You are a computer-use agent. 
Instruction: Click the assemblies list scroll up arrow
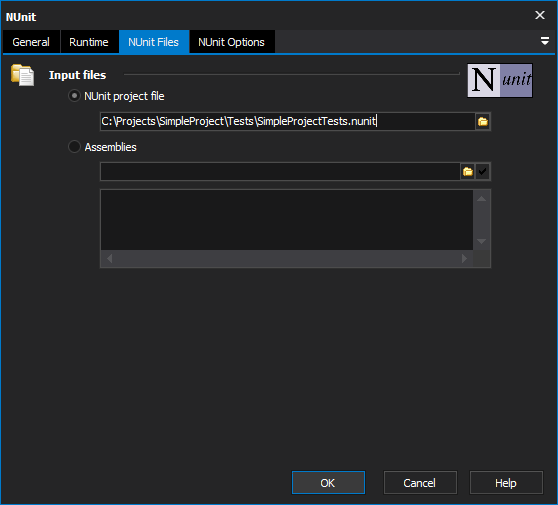[x=481, y=199]
